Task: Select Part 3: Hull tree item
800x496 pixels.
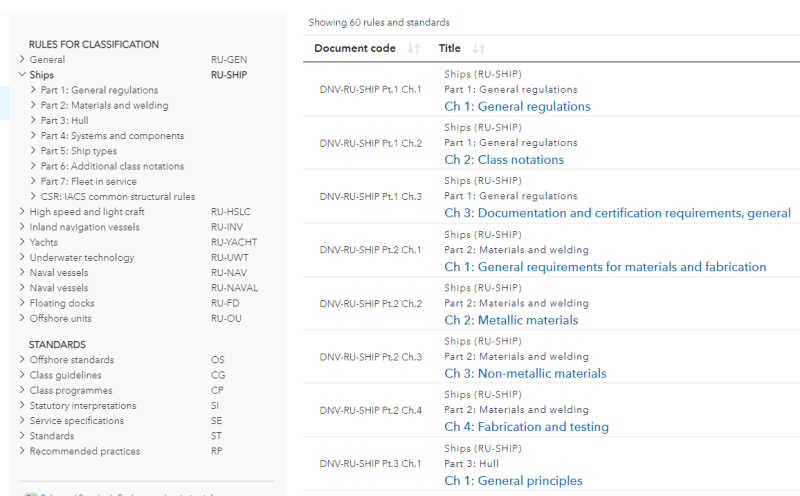Action: [x=64, y=120]
